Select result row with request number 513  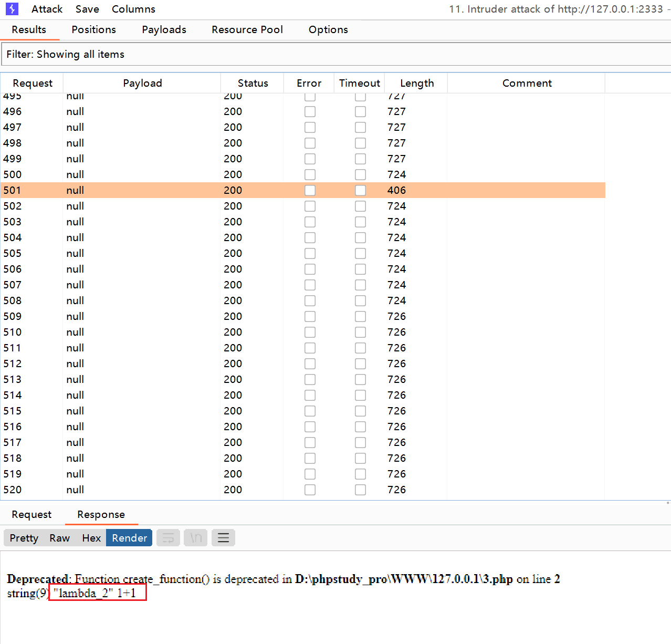tap(302, 379)
